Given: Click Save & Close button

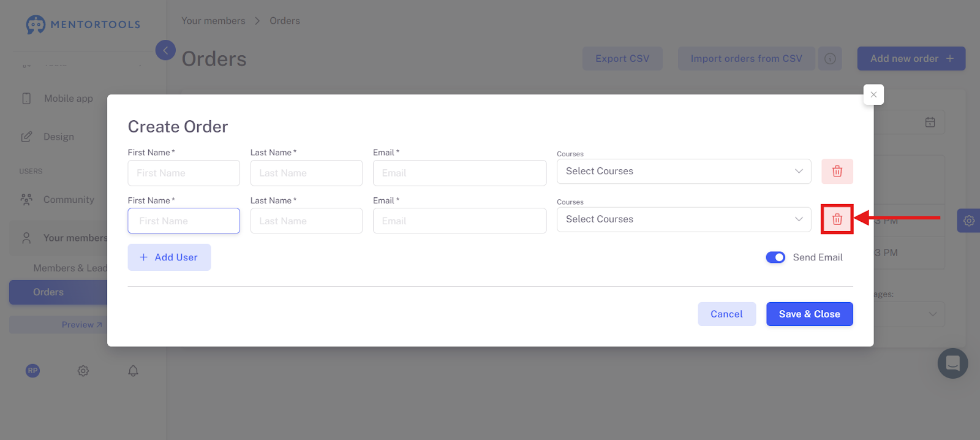Looking at the screenshot, I should point(809,314).
